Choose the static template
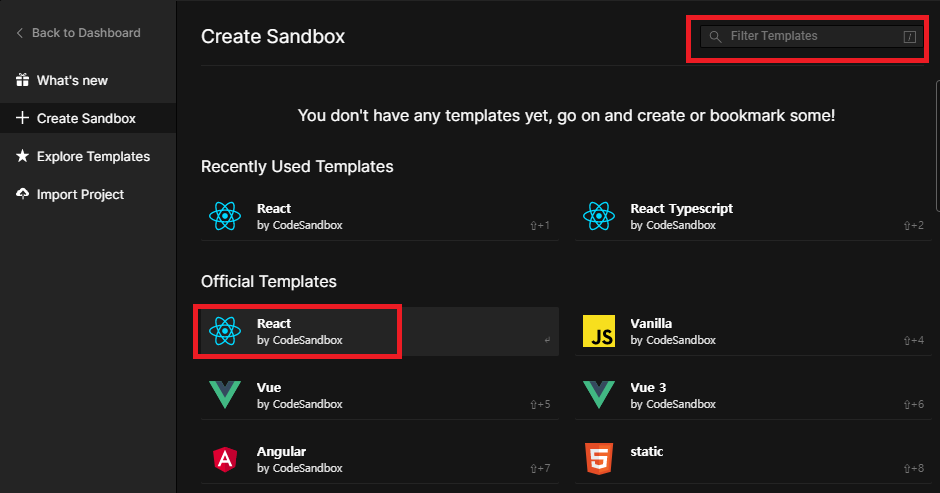This screenshot has height=493, width=940. 754,459
